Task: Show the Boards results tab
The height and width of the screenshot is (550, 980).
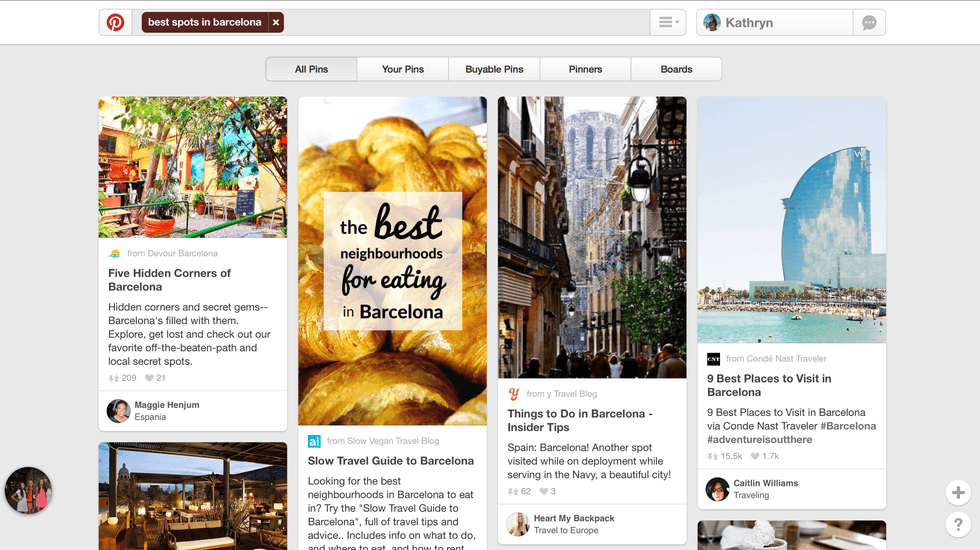Action: (676, 69)
